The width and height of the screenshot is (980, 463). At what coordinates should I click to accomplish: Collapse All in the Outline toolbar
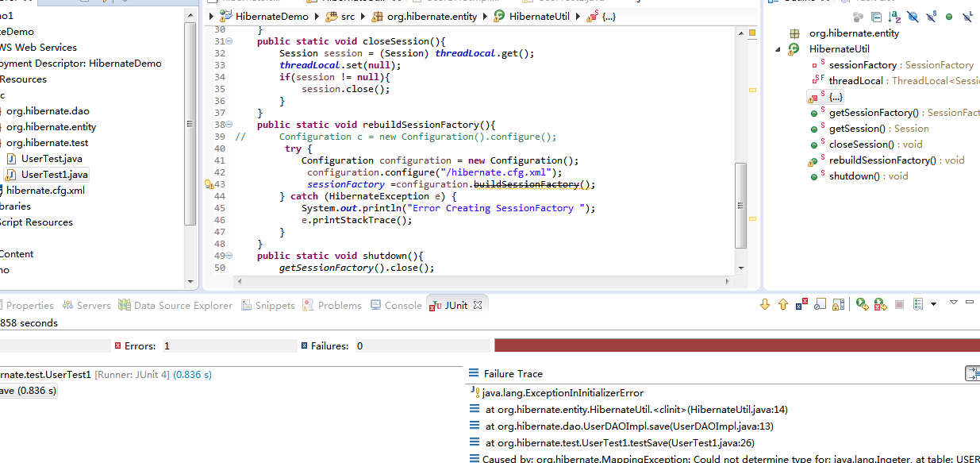point(876,17)
